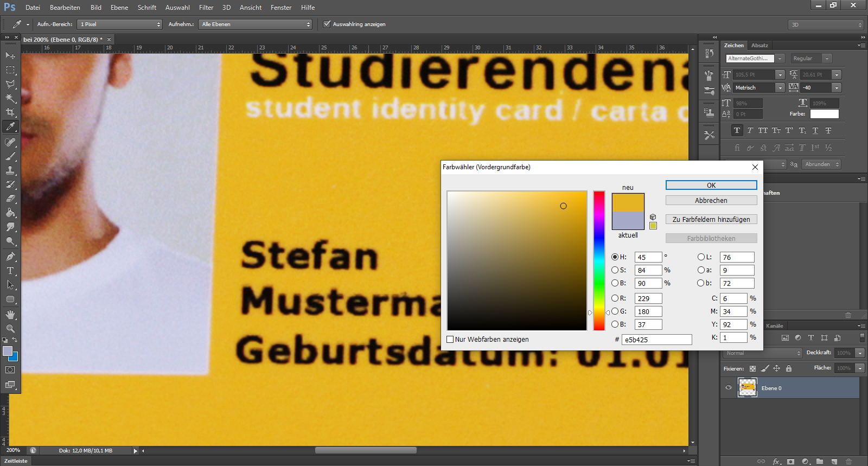Enable Auswahlring anzeigen checkbox
Viewport: 868px width, 466px height.
point(327,24)
